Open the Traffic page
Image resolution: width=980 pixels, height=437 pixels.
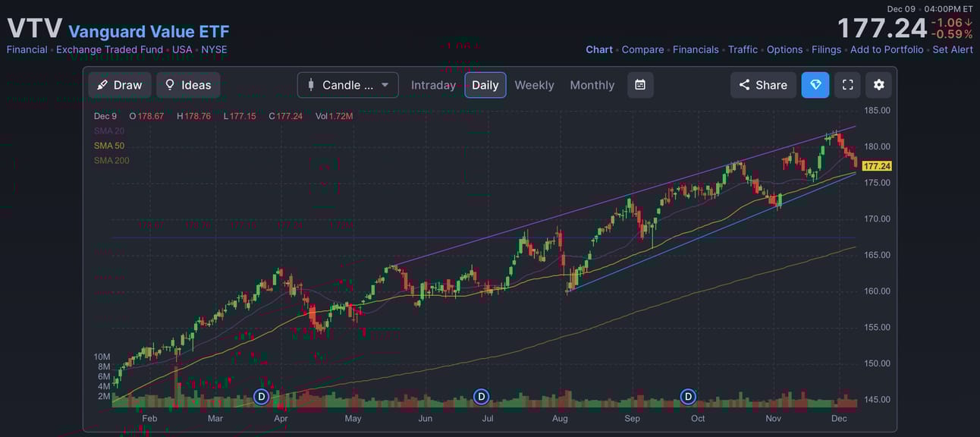[743, 49]
